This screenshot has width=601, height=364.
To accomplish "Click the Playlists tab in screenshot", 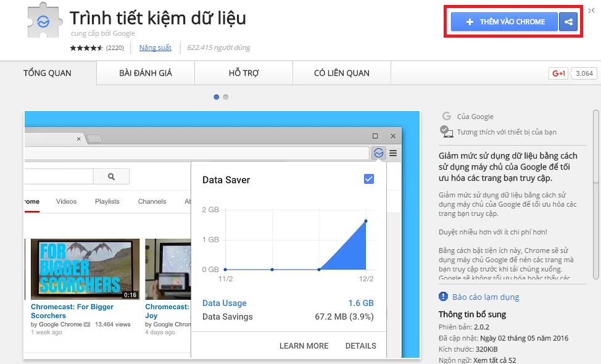I will click(107, 202).
